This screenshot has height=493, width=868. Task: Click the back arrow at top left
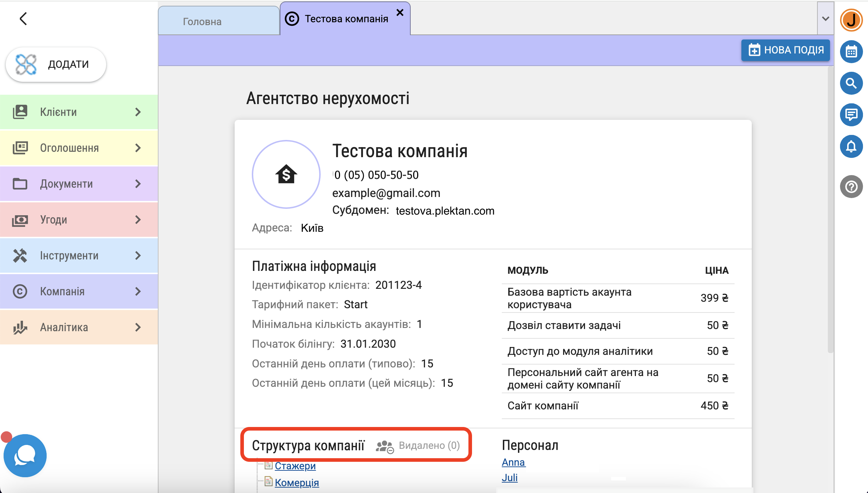pyautogui.click(x=24, y=19)
